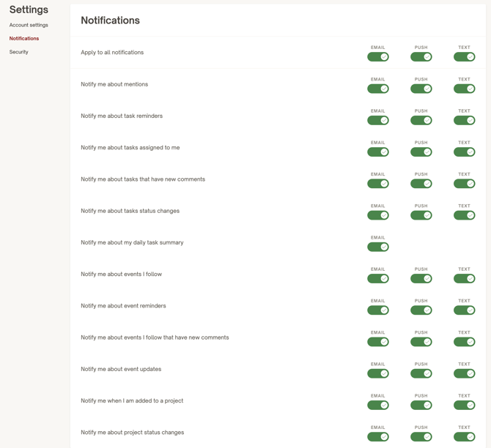Image resolution: width=491 pixels, height=448 pixels.
Task: Open Account settings in sidebar
Action: pos(29,25)
